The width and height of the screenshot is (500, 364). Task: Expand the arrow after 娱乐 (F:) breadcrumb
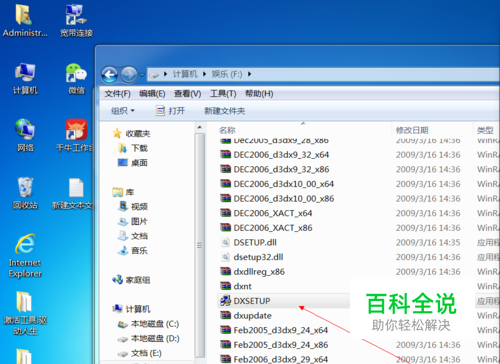click(x=249, y=74)
